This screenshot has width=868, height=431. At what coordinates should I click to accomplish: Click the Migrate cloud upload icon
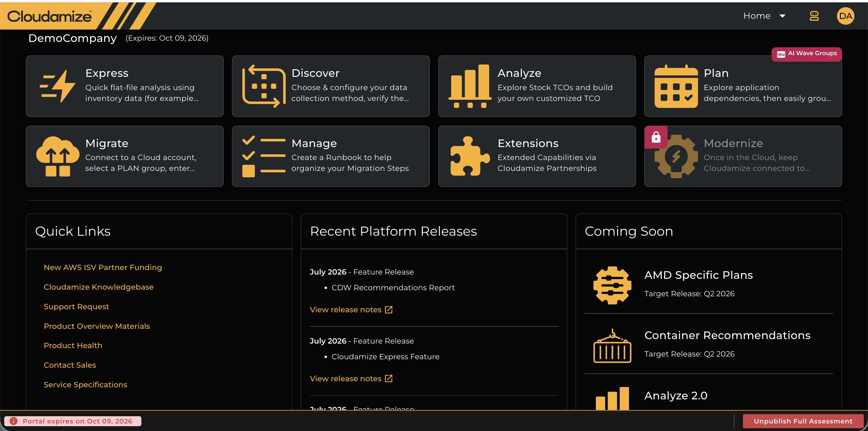pyautogui.click(x=58, y=156)
